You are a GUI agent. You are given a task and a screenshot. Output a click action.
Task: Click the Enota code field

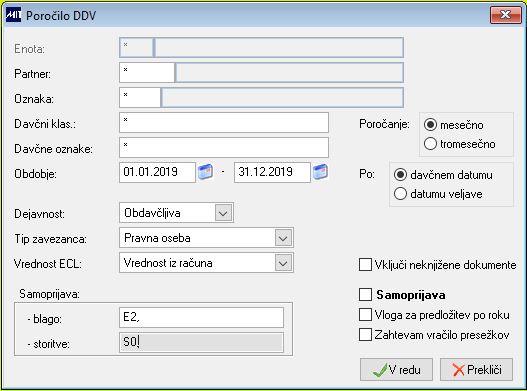tap(136, 47)
